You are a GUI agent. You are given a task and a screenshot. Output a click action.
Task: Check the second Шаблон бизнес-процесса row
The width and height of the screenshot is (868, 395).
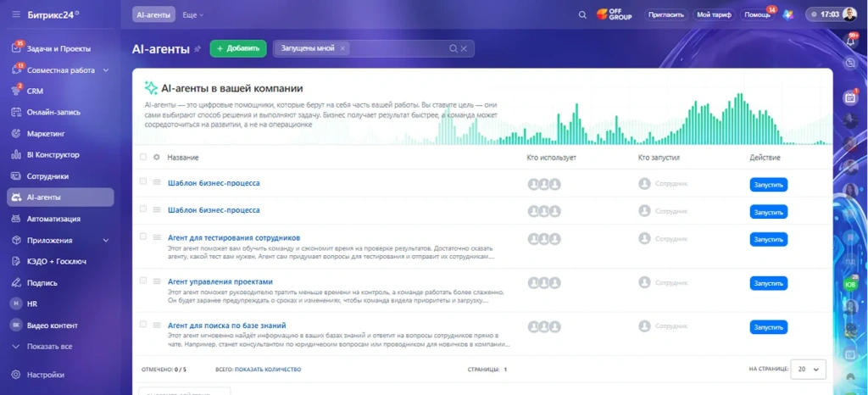(x=143, y=209)
